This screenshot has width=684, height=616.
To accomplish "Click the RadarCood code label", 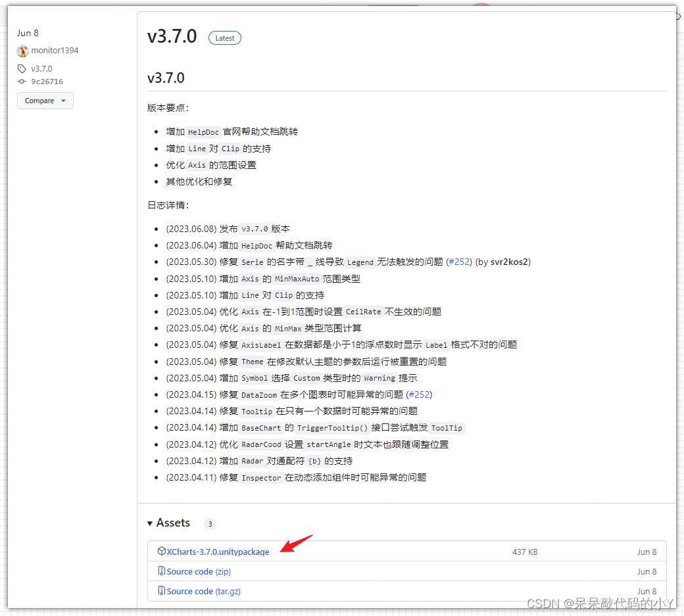I will pyautogui.click(x=261, y=444).
